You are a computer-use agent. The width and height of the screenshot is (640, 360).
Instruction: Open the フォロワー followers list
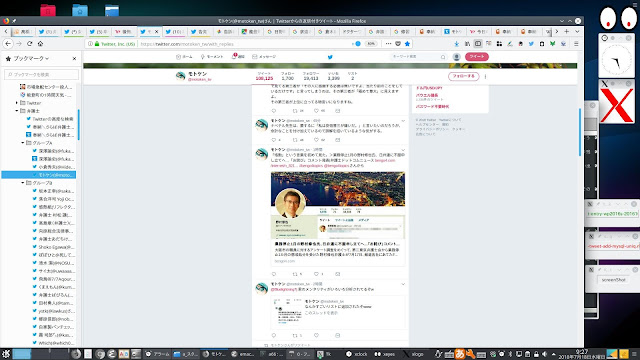click(x=311, y=76)
